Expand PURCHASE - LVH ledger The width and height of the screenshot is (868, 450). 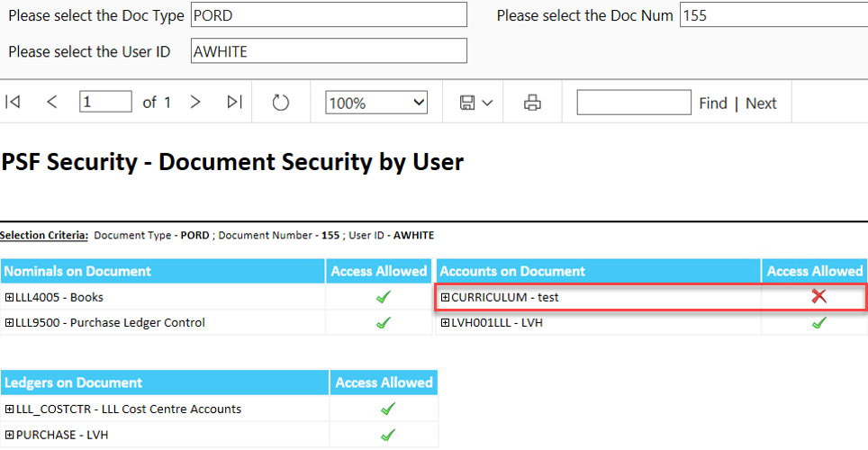point(9,435)
